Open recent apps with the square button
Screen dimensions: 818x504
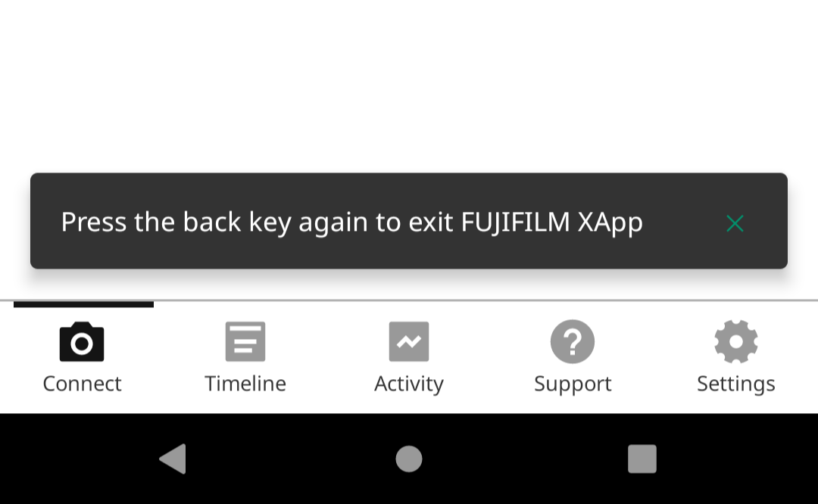click(x=642, y=459)
